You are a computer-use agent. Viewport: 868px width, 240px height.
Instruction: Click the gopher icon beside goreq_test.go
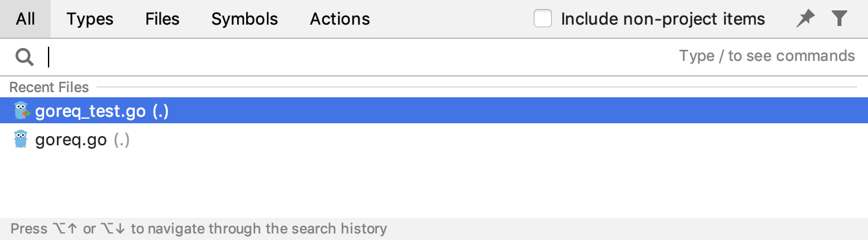tap(22, 111)
